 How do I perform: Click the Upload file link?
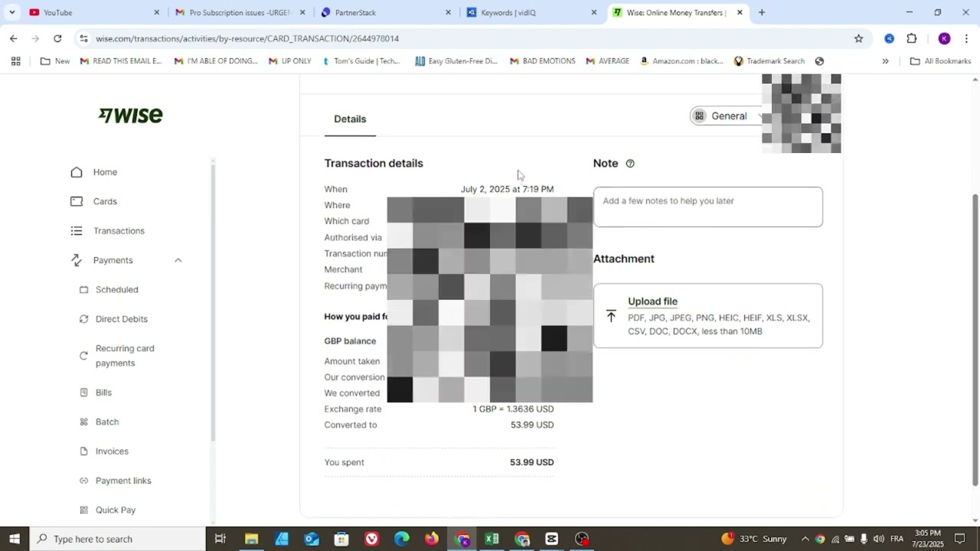(x=652, y=302)
